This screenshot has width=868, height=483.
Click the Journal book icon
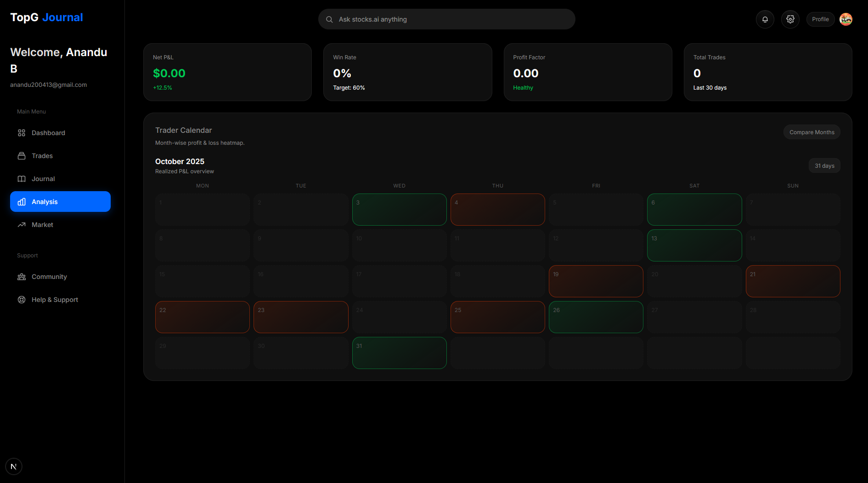pos(22,179)
